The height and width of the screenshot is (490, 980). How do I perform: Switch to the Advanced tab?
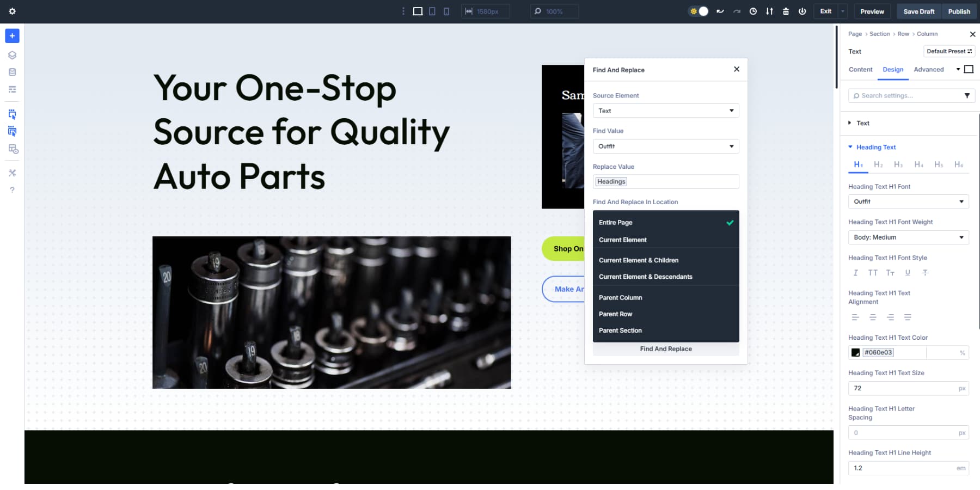tap(928, 70)
